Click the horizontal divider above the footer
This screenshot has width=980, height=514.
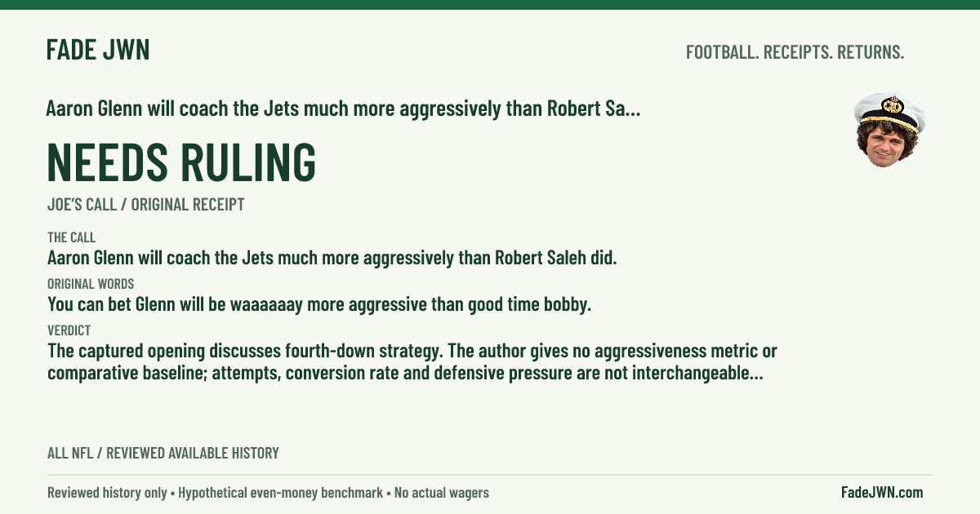click(490, 475)
